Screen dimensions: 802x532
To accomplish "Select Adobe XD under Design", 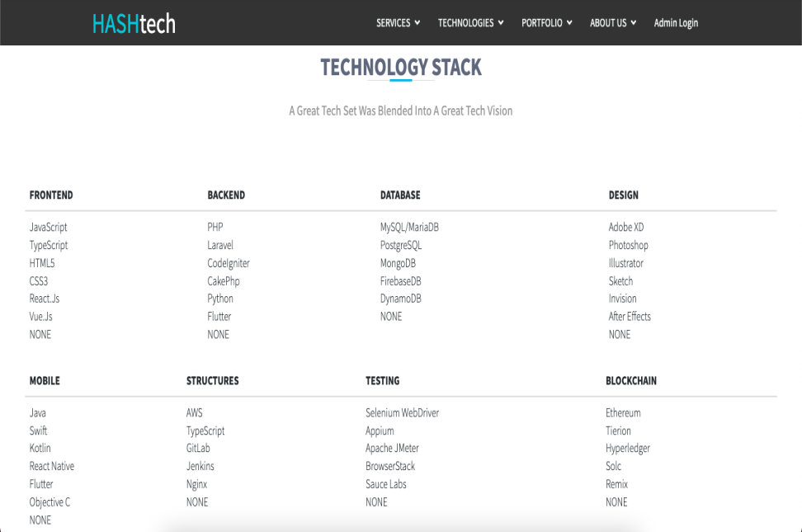I will coord(626,228).
